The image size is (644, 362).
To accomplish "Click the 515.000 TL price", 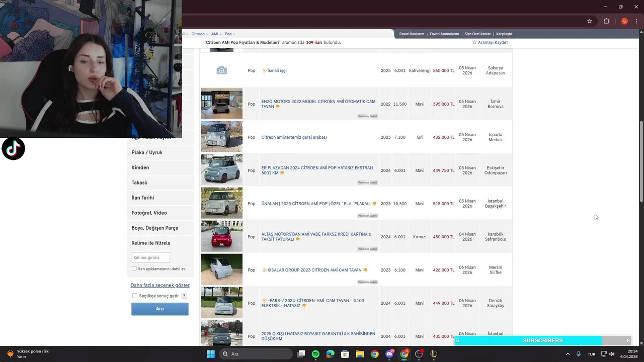I will coord(444,204).
